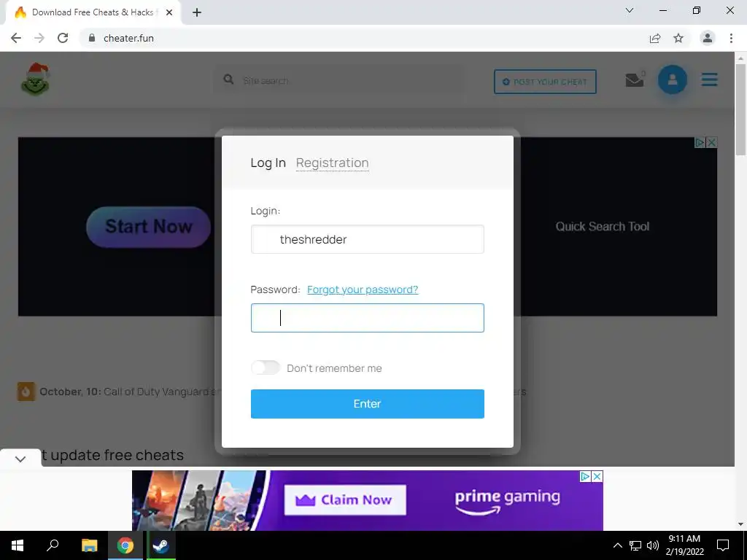Click the blue Enter button
This screenshot has width=747, height=560.
pyautogui.click(x=368, y=404)
